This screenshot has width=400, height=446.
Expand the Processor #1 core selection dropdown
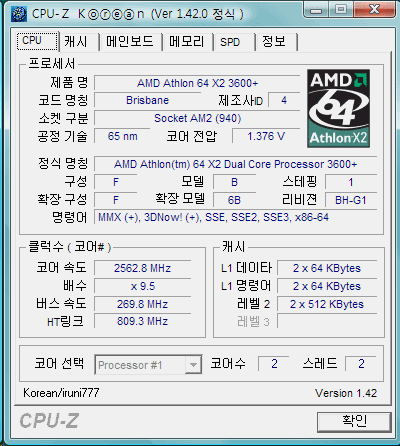(x=148, y=365)
